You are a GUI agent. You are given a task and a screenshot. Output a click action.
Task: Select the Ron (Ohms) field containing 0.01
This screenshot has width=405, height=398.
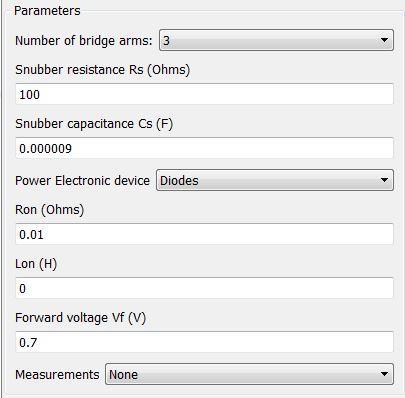(x=204, y=234)
